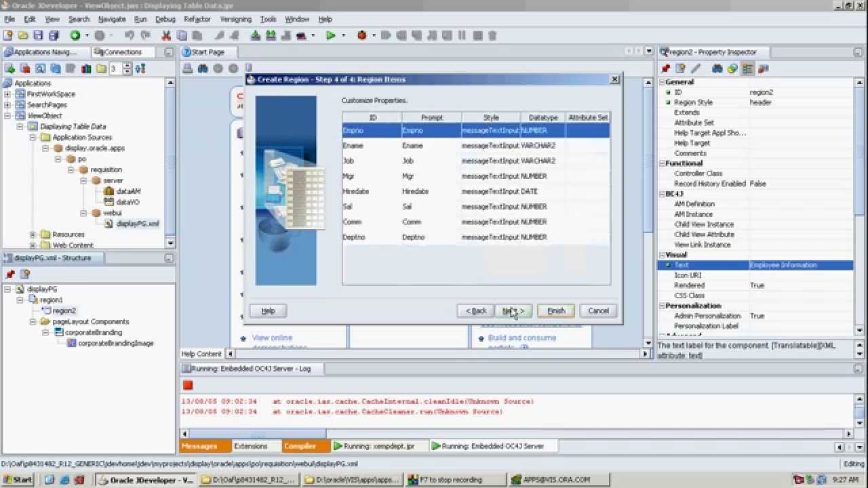Collapse the Visual section in Property Inspector

click(662, 255)
